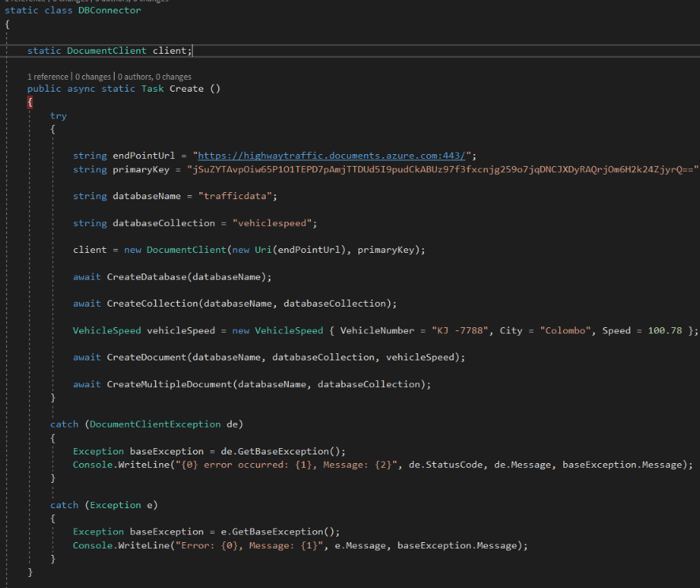Click the Uri type in the DocumentClient constructor
The width and height of the screenshot is (700, 588).
pyautogui.click(x=263, y=250)
